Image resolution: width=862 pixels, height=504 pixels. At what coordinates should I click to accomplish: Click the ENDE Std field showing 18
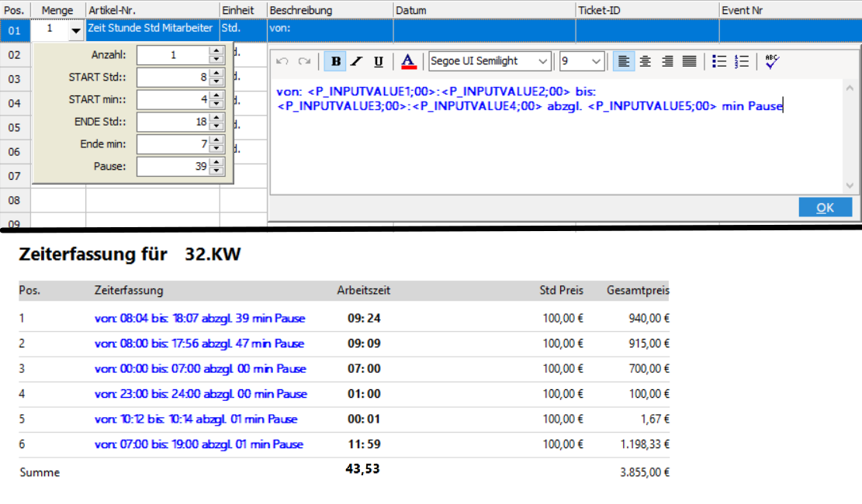click(173, 122)
